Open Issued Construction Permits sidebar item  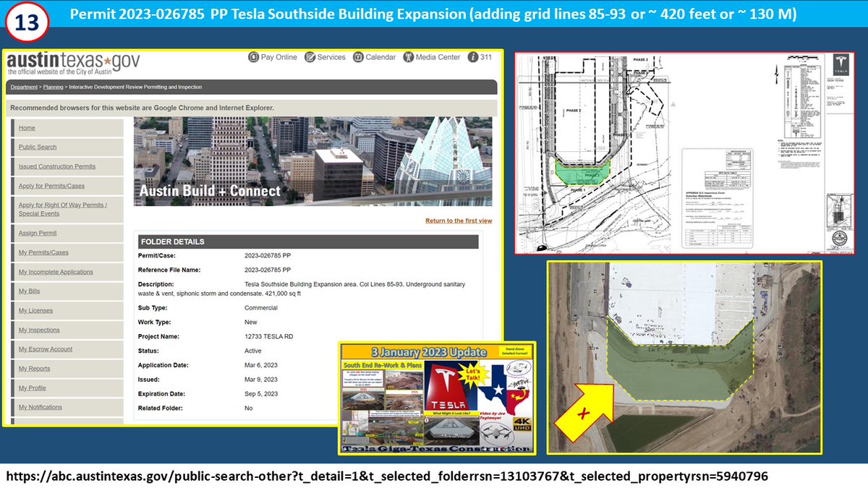tap(57, 166)
